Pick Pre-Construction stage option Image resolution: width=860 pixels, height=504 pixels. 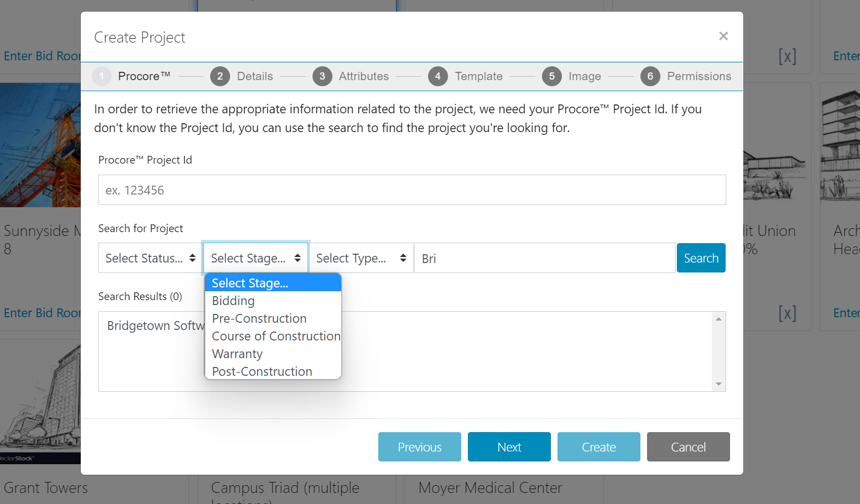tap(259, 318)
